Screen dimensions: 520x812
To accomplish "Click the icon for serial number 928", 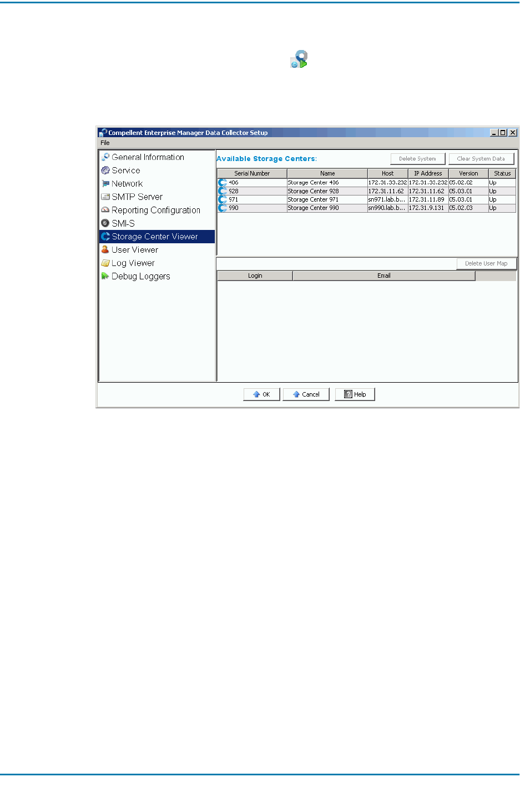I will point(223,191).
